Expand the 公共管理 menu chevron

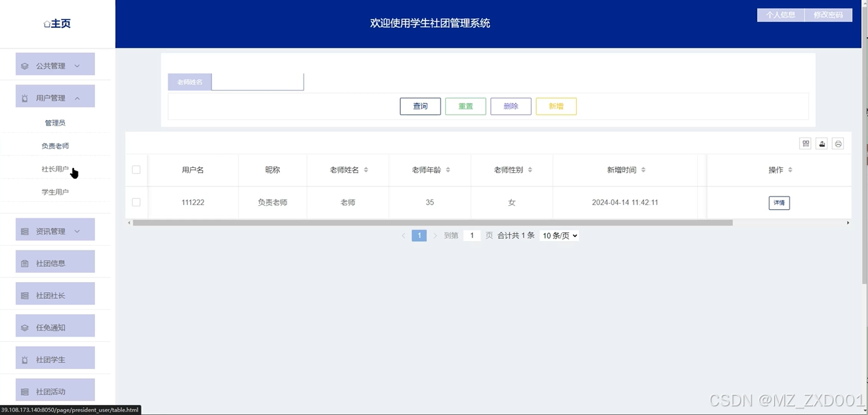point(77,66)
